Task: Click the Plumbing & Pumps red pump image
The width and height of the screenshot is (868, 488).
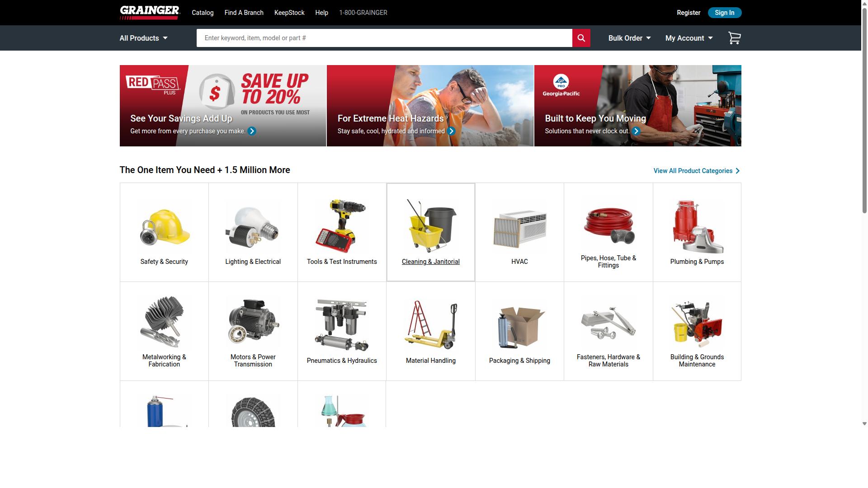Action: [697, 227]
